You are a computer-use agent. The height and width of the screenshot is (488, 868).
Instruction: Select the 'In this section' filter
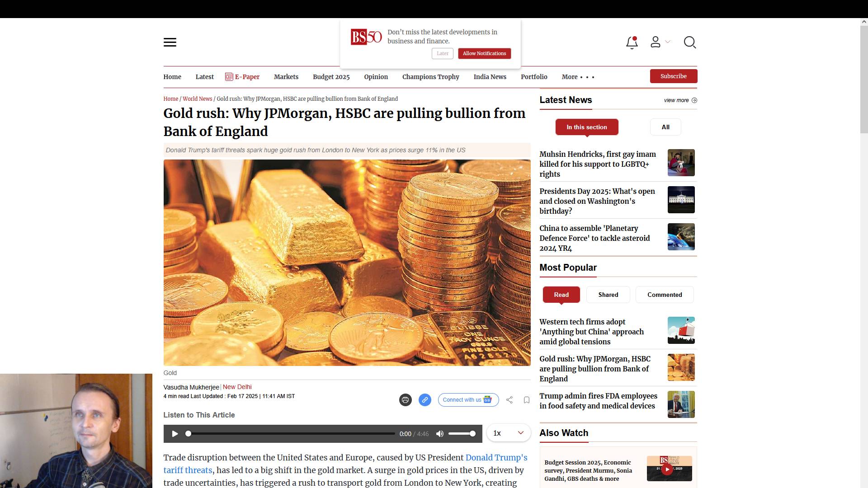pyautogui.click(x=587, y=127)
